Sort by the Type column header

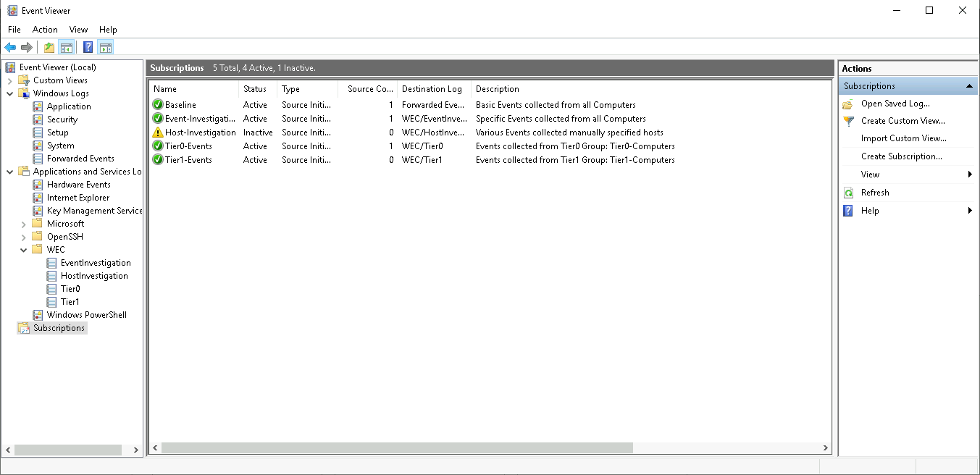point(308,89)
